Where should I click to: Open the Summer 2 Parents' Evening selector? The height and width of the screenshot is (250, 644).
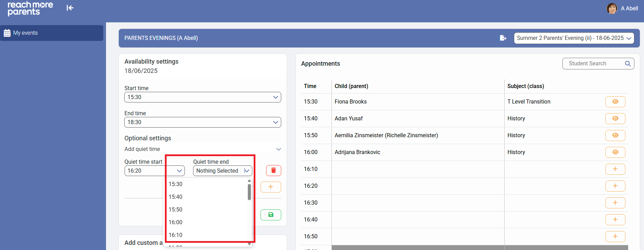[x=573, y=38]
